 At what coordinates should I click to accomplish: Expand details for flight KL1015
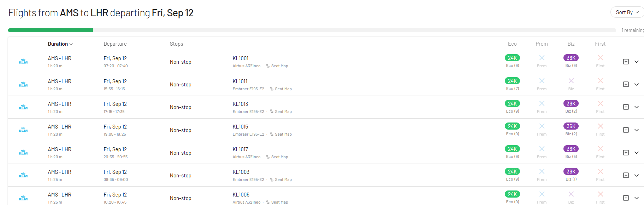tap(637, 130)
